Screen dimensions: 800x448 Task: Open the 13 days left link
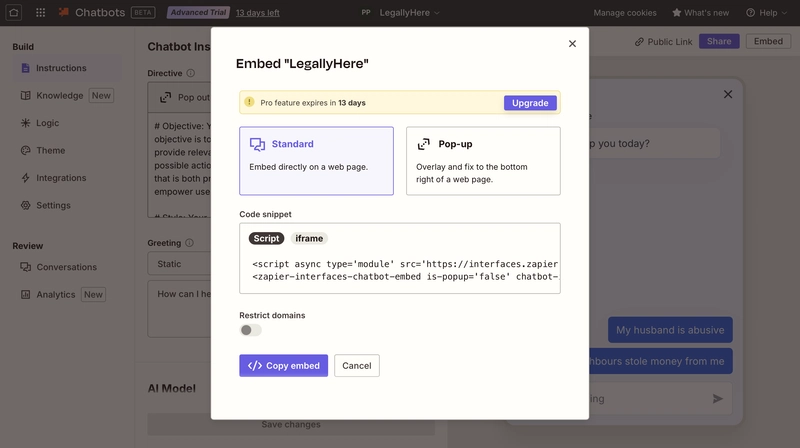pyautogui.click(x=257, y=13)
